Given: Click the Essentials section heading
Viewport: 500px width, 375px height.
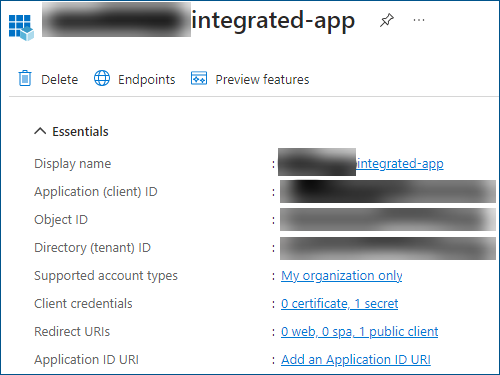Looking at the screenshot, I should [x=80, y=131].
